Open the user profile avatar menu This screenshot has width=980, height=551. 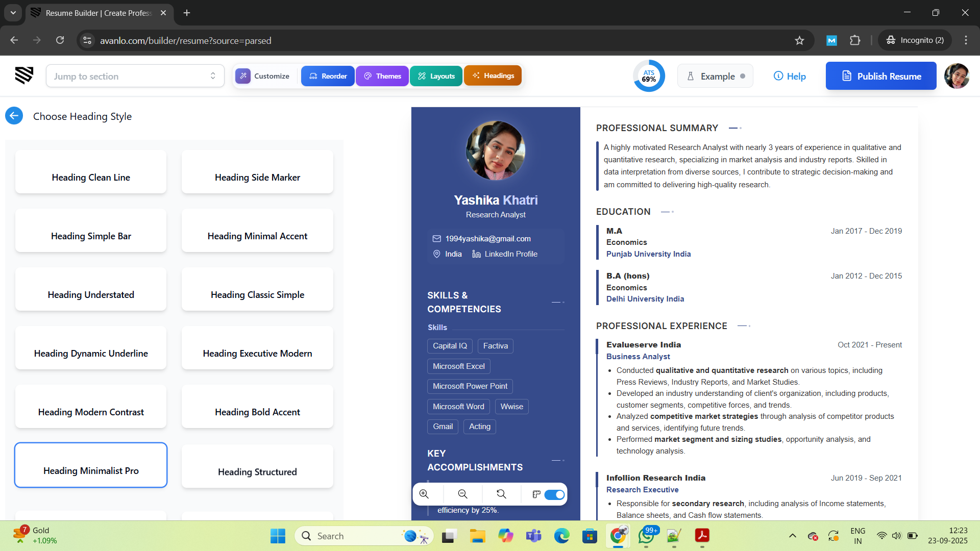pos(957,76)
